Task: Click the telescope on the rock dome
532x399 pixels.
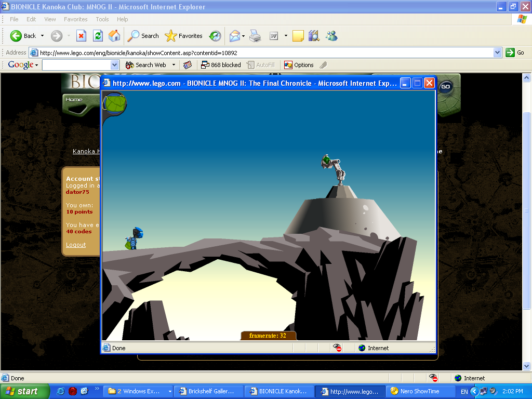Action: point(333,170)
